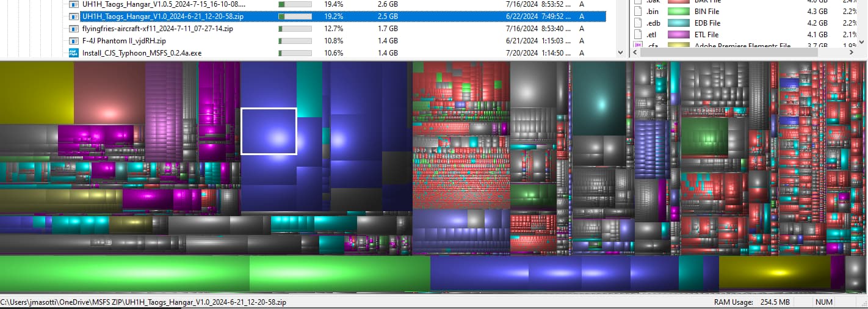Click the document icon for .edb extension
Viewport: 868px width, 309px height.
(x=638, y=23)
